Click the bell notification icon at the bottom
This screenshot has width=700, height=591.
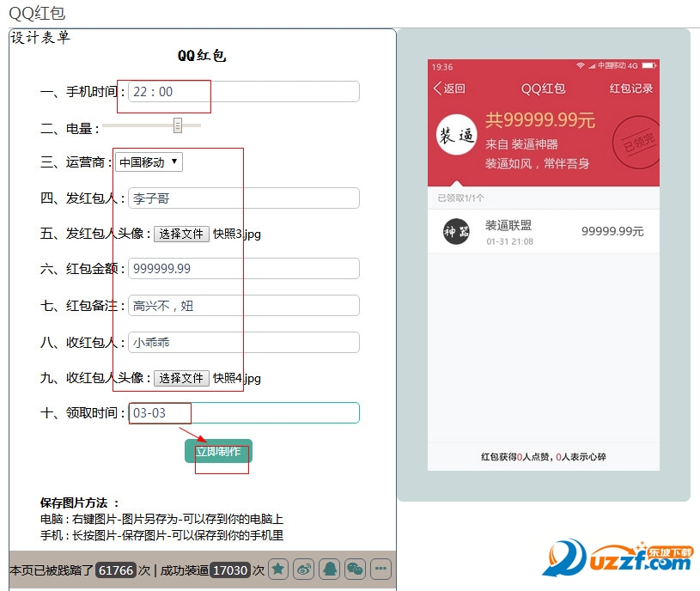pyautogui.click(x=330, y=570)
